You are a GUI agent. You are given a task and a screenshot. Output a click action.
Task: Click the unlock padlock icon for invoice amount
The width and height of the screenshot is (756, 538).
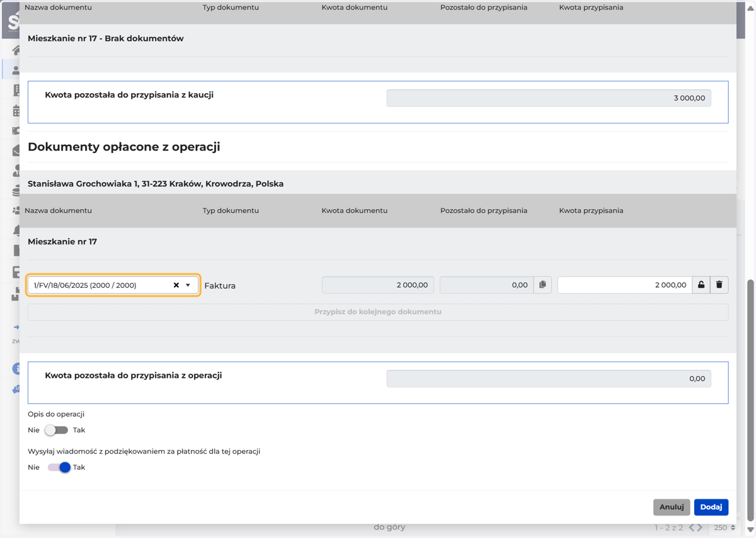[701, 285]
